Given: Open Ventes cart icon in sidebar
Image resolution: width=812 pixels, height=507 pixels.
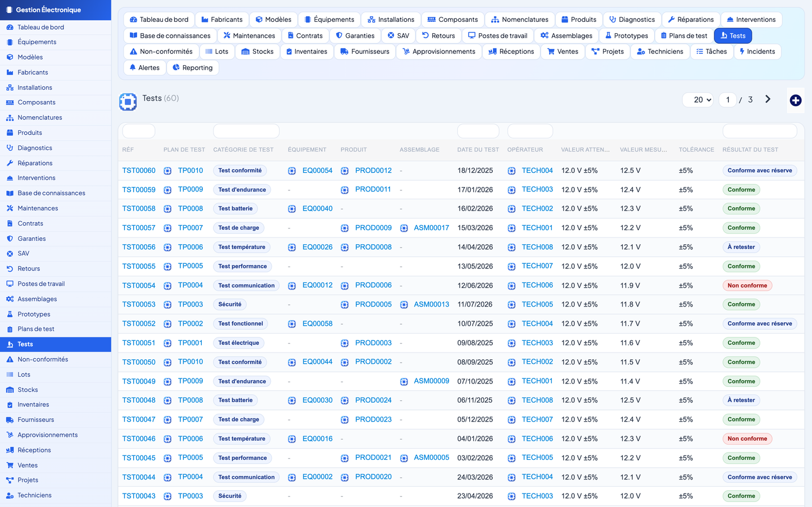Looking at the screenshot, I should (x=10, y=465).
